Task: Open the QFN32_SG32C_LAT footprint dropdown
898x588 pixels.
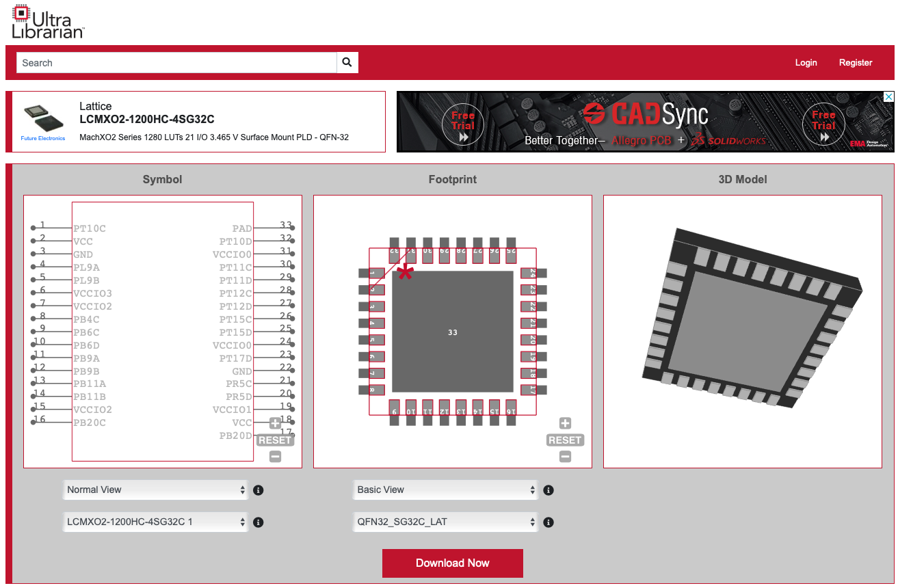Action: [446, 522]
